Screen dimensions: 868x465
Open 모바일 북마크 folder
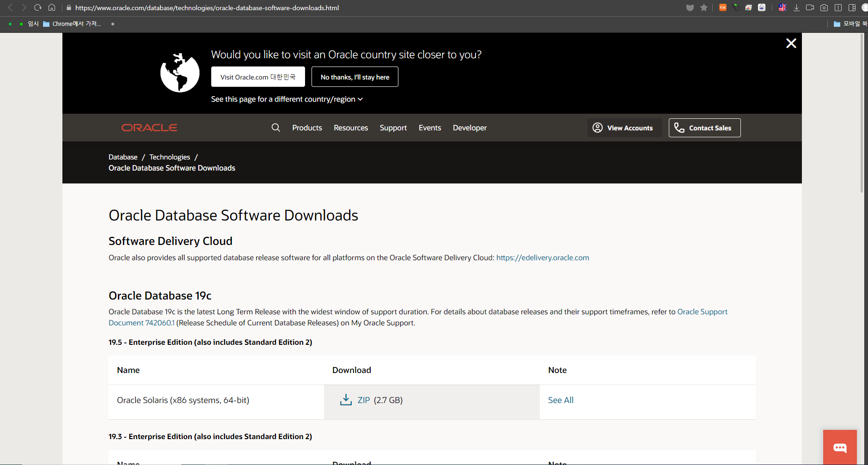coord(850,24)
